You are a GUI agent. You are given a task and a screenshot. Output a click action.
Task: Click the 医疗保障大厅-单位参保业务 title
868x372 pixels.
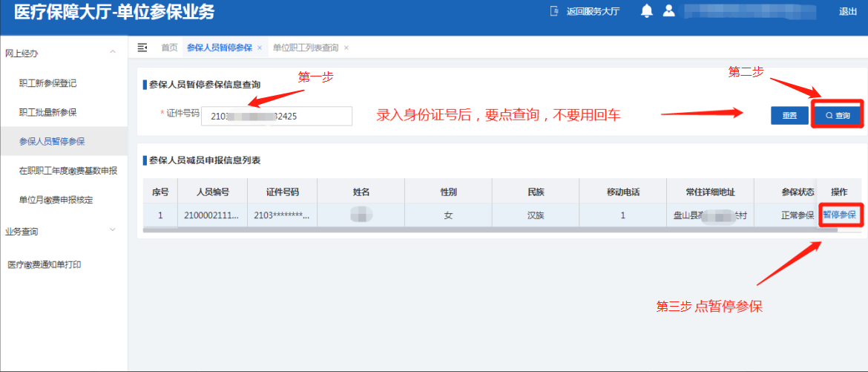114,12
